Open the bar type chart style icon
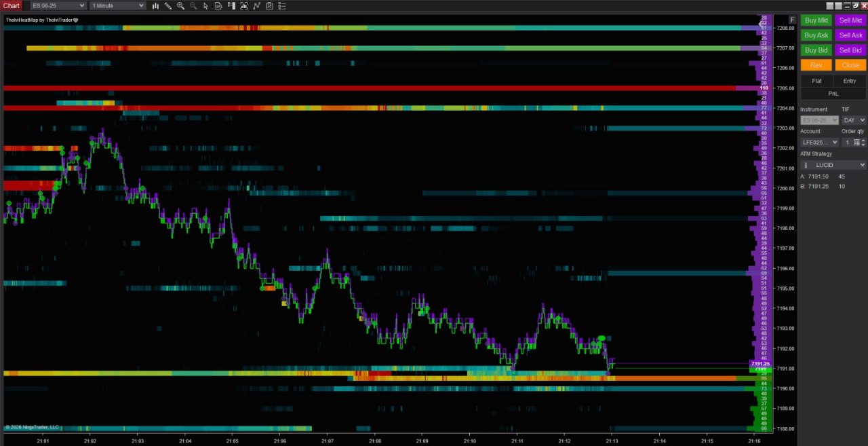868x446 pixels. click(155, 5)
